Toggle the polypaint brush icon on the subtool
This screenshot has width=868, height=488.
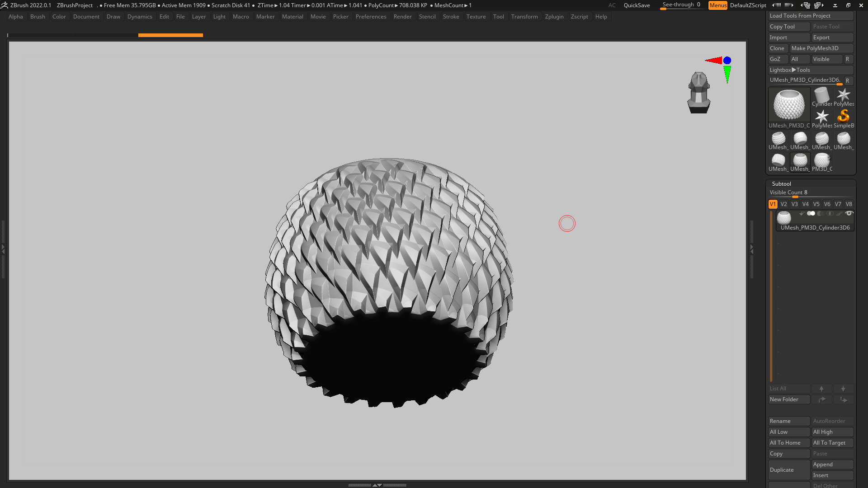point(839,213)
